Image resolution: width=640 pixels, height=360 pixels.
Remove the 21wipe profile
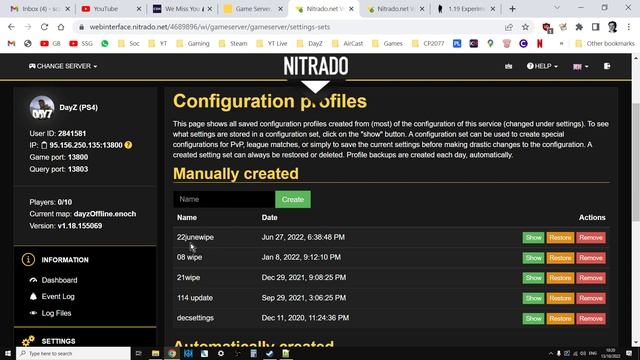point(591,278)
